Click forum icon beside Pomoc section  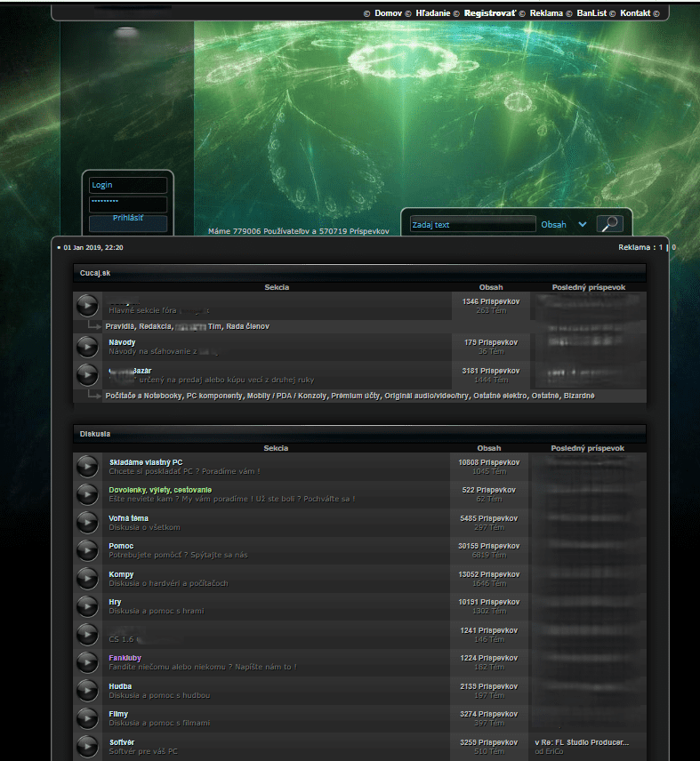click(87, 551)
